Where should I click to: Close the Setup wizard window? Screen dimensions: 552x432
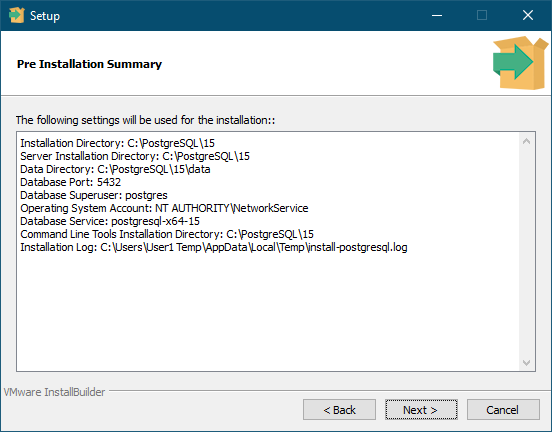(528, 15)
